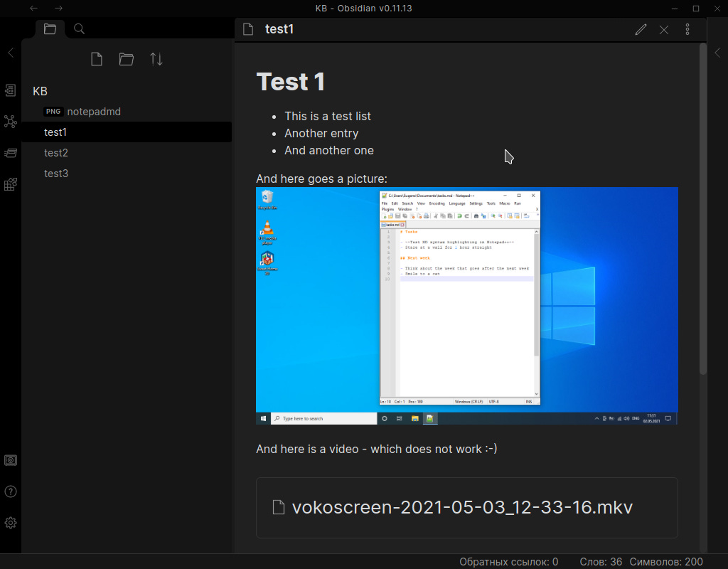The width and height of the screenshot is (728, 569).
Task: Create a new note
Action: click(97, 59)
